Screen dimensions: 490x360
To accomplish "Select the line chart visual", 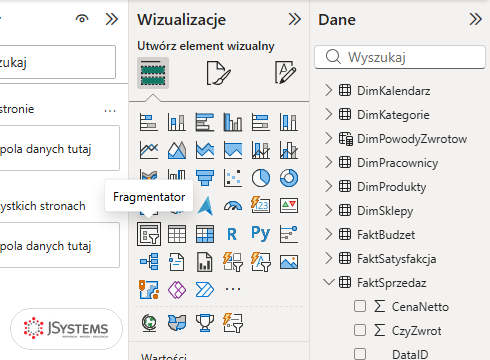I will click(149, 150).
